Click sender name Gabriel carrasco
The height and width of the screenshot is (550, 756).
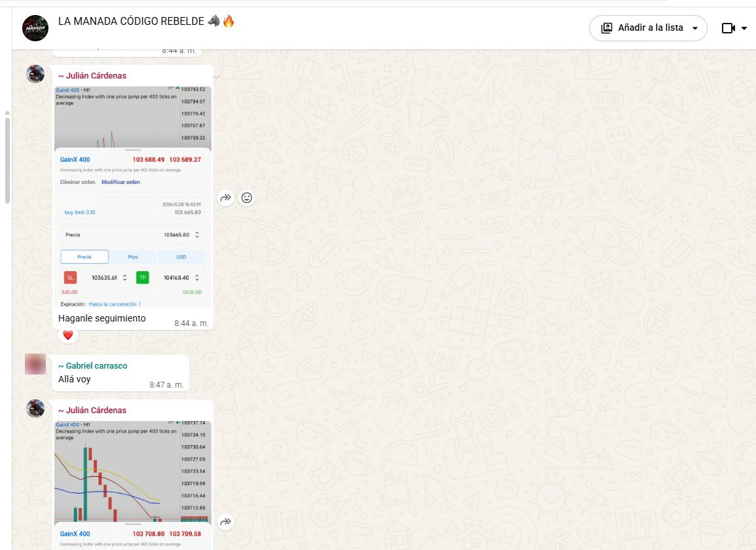tap(92, 366)
